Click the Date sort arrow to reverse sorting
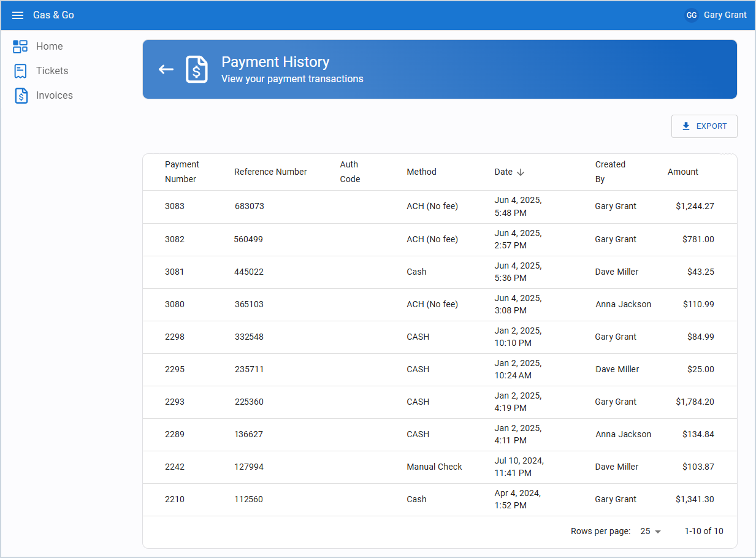Viewport: 756px width, 558px height. point(521,172)
